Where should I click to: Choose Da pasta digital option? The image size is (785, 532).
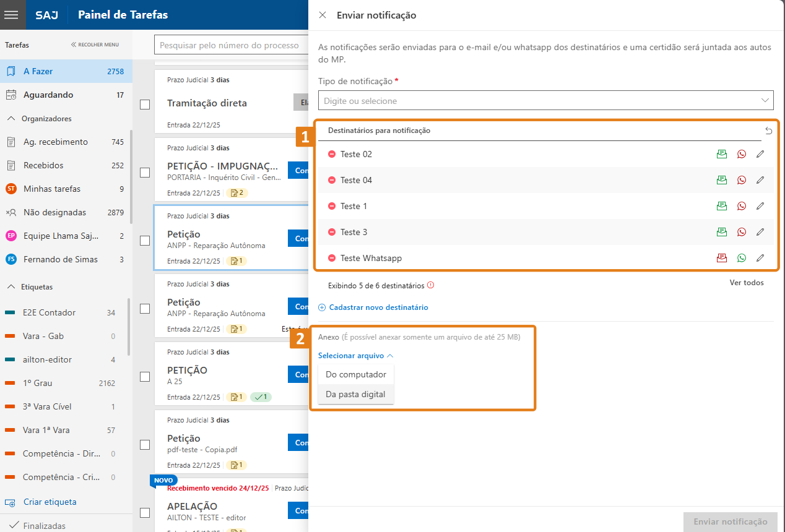coord(355,394)
